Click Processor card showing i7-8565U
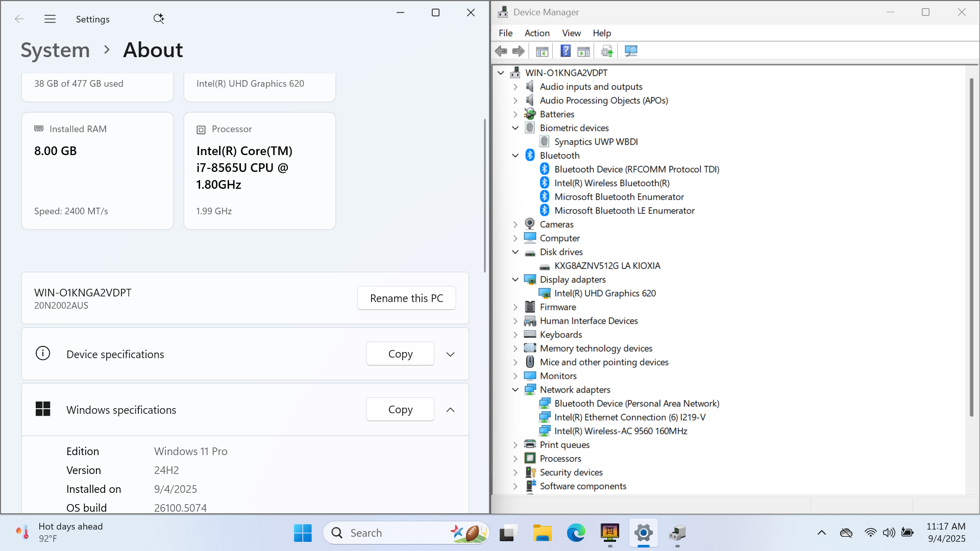The image size is (980, 551). tap(260, 171)
